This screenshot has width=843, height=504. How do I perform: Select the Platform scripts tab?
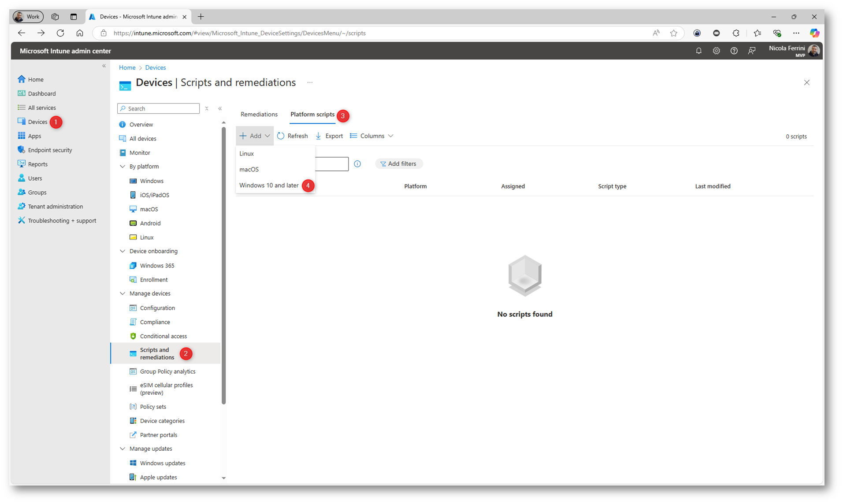point(312,115)
